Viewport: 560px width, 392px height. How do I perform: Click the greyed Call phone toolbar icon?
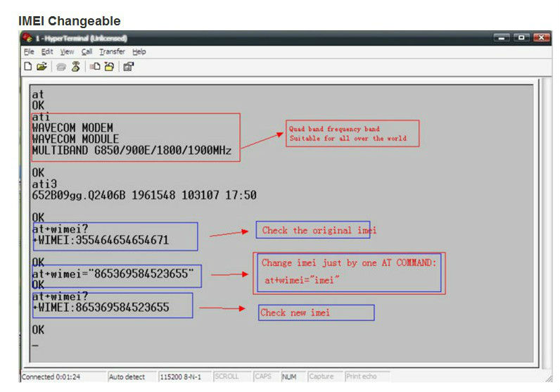coord(61,67)
